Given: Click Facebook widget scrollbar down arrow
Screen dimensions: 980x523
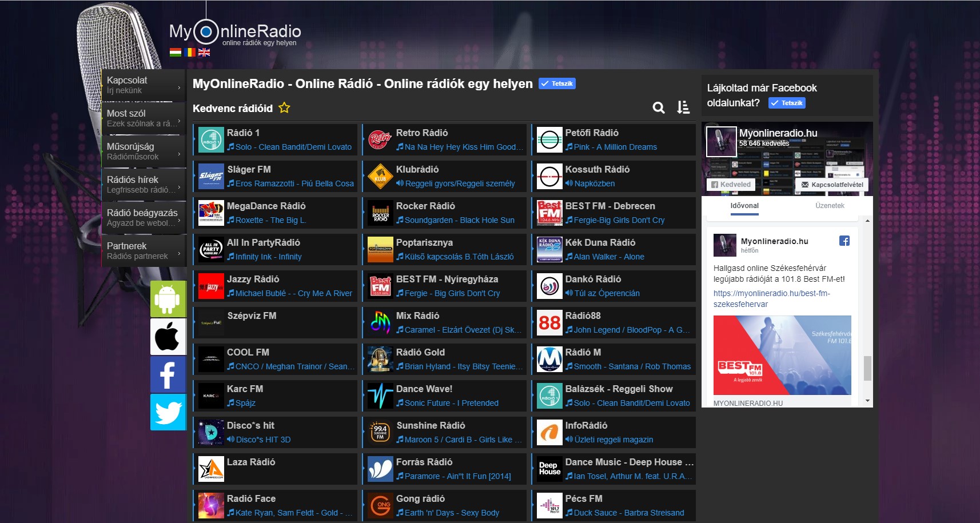Looking at the screenshot, I should pyautogui.click(x=867, y=401).
